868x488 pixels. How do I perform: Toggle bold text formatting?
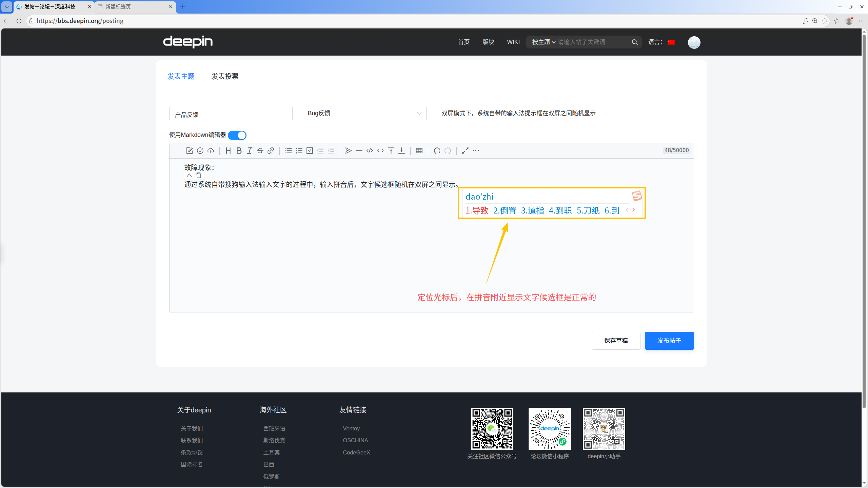pos(239,150)
